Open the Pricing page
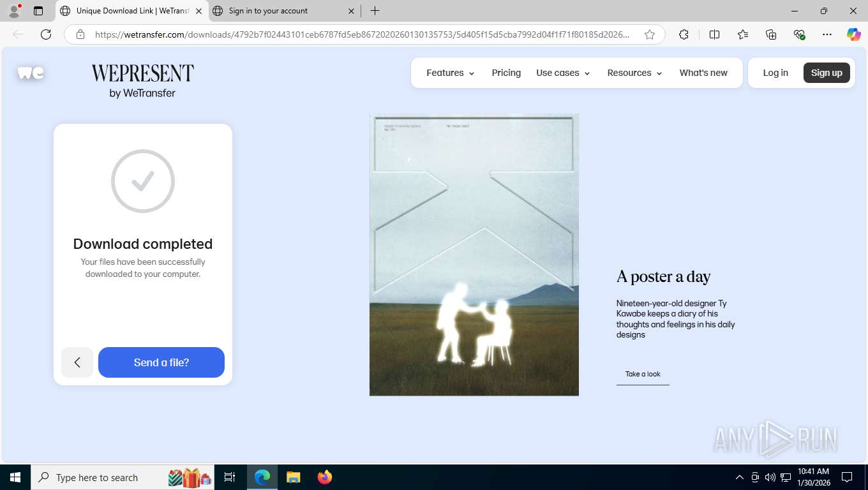The image size is (868, 490). click(506, 73)
